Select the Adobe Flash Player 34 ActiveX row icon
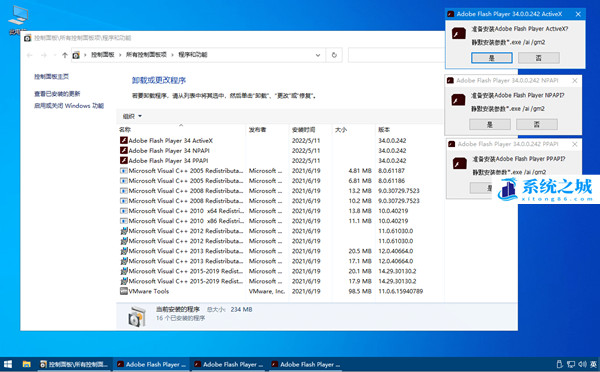Viewport: 600px width, 372px height. click(124, 140)
